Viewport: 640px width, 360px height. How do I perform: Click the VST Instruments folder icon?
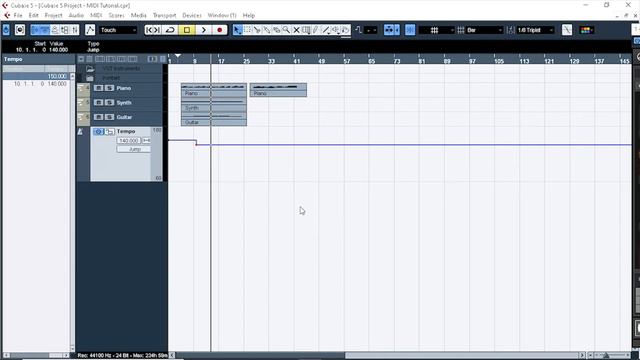click(x=90, y=69)
